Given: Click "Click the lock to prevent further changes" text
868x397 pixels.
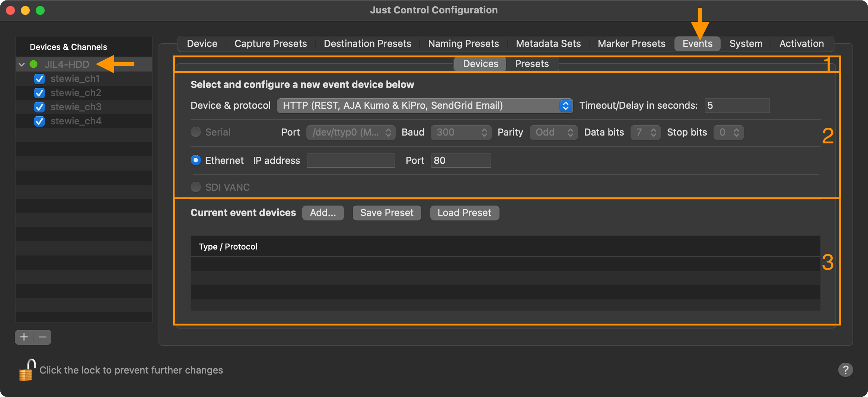Looking at the screenshot, I should click(x=131, y=370).
